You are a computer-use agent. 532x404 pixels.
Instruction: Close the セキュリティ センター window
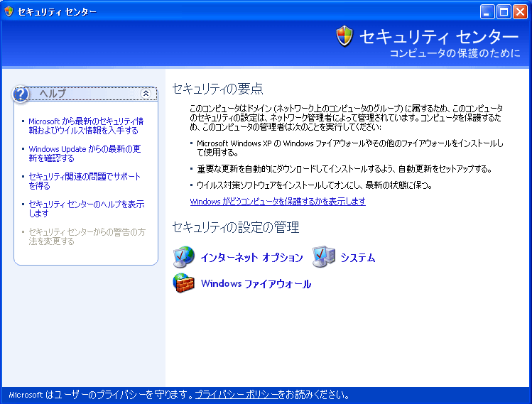(x=520, y=12)
